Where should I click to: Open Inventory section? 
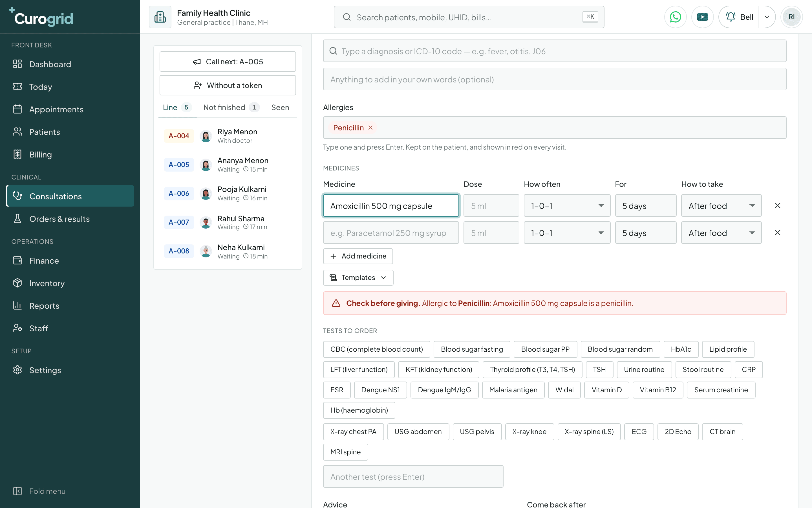click(x=70, y=283)
